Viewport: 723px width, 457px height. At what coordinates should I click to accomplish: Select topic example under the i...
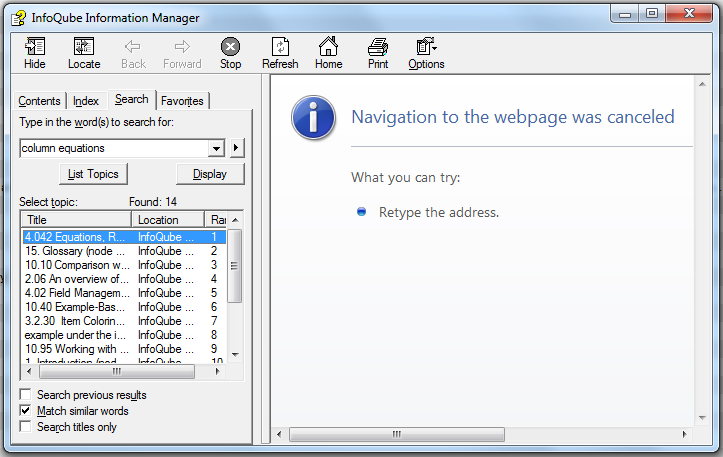click(x=124, y=335)
